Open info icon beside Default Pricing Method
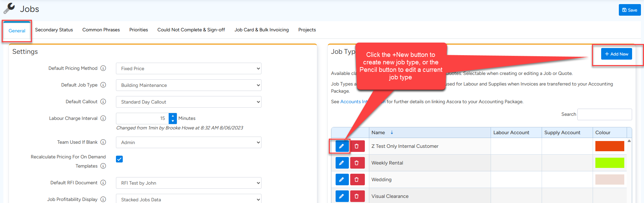The width and height of the screenshot is (644, 203). pos(103,68)
